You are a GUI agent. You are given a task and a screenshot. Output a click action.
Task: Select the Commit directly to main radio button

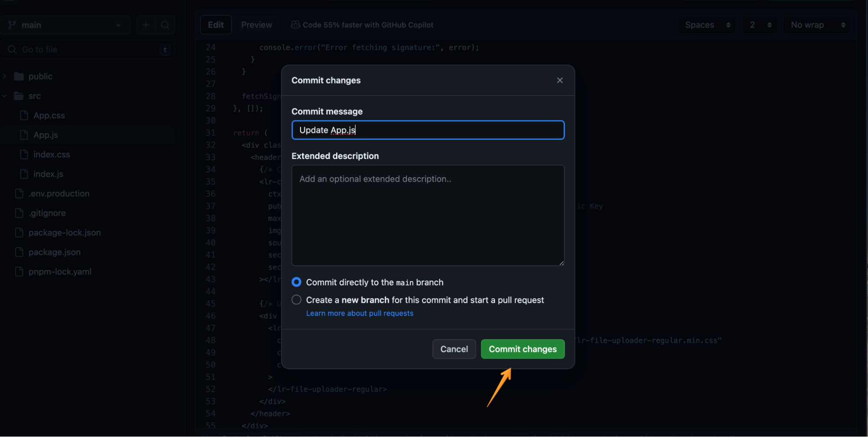pos(296,282)
